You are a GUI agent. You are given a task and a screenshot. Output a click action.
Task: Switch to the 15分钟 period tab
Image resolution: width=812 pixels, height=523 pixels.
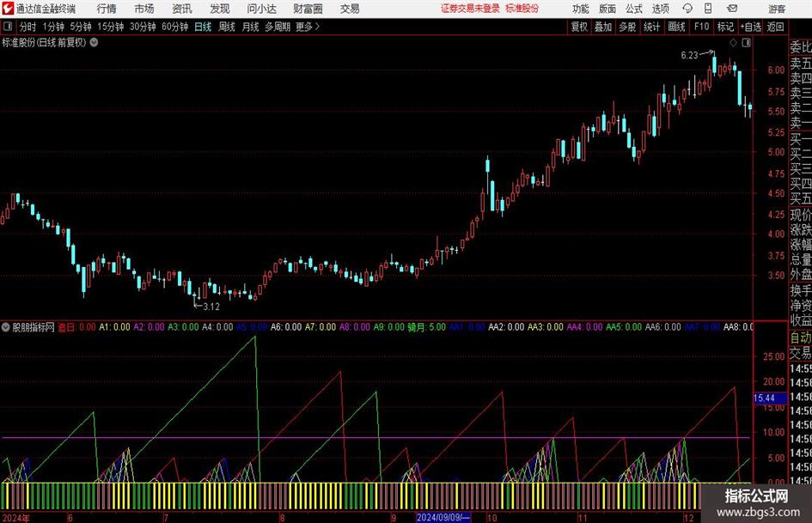[x=111, y=27]
